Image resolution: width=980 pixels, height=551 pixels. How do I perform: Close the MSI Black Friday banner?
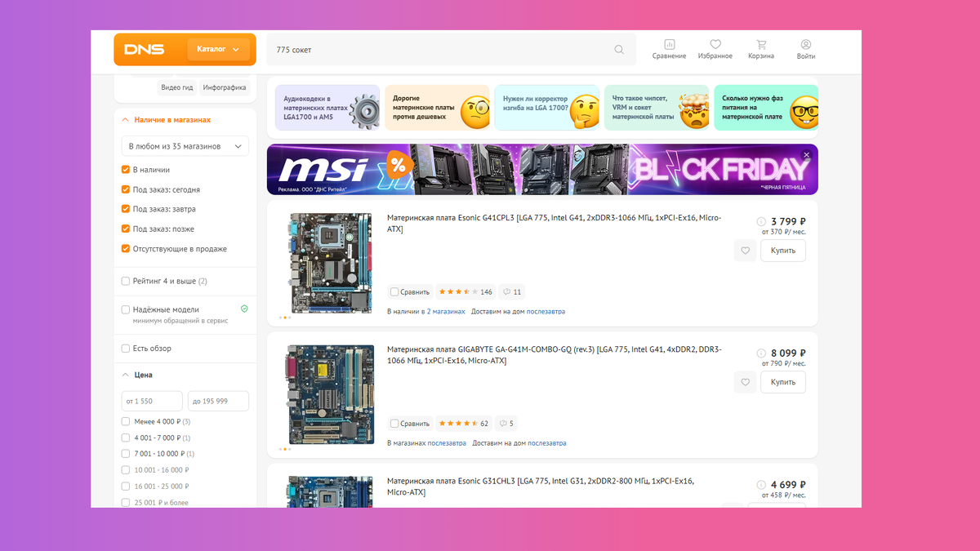806,154
